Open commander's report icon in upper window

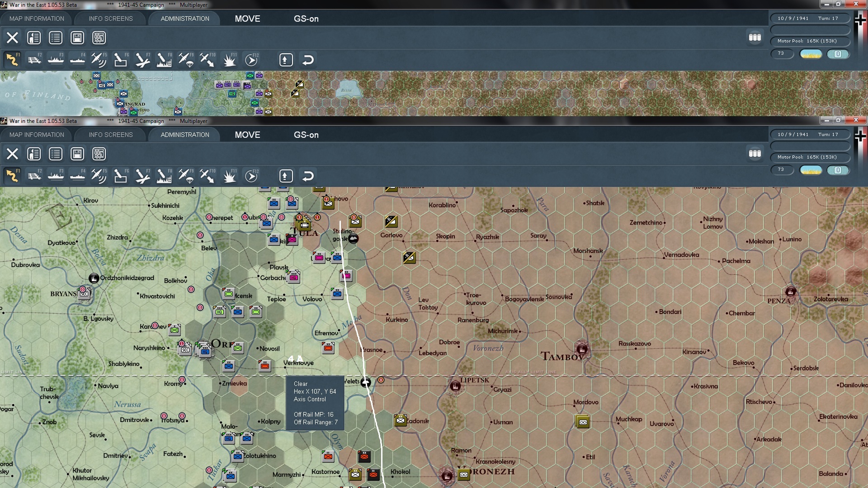point(34,38)
